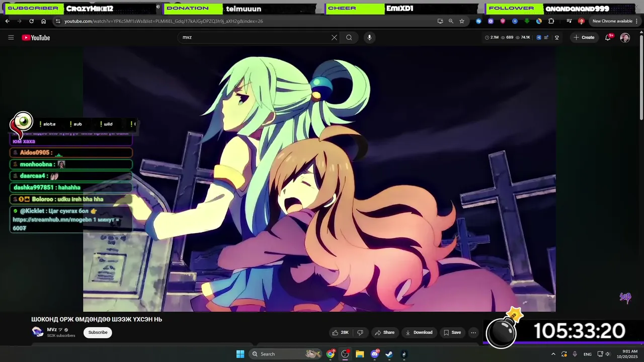The image size is (644, 362).
Task: Click the 74.1K views stat
Action: [523, 37]
